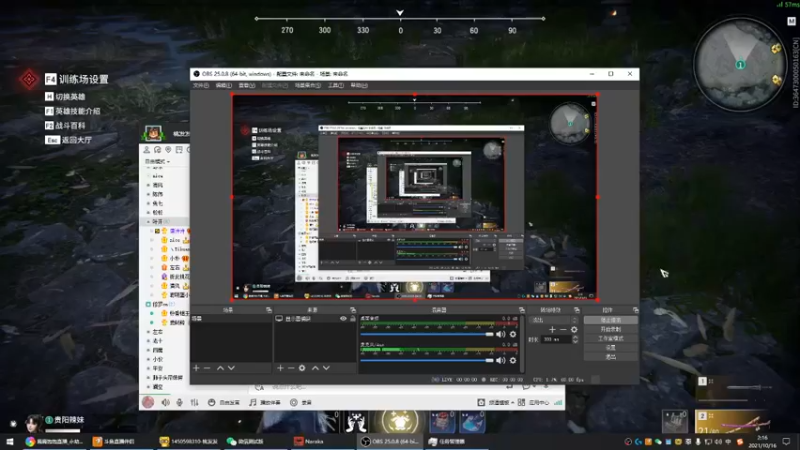
Task: Click the 开始录制 start recording button
Action: (x=611, y=329)
